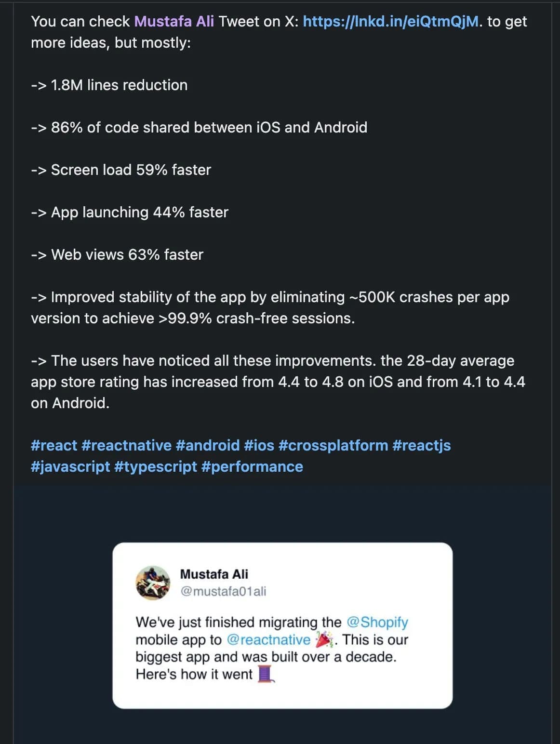Open the @Shopify mention in tweet
This screenshot has width=560, height=744.
tap(377, 622)
